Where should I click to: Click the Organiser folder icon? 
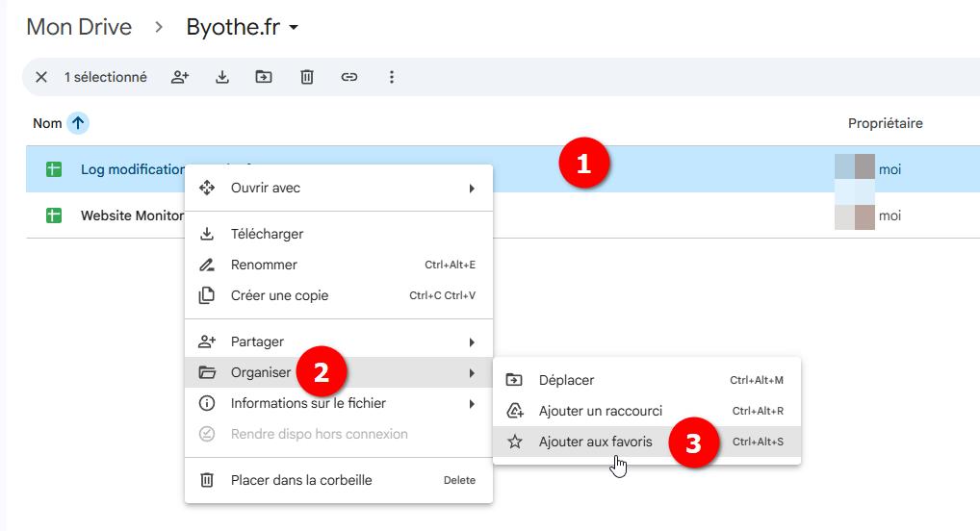tap(207, 372)
